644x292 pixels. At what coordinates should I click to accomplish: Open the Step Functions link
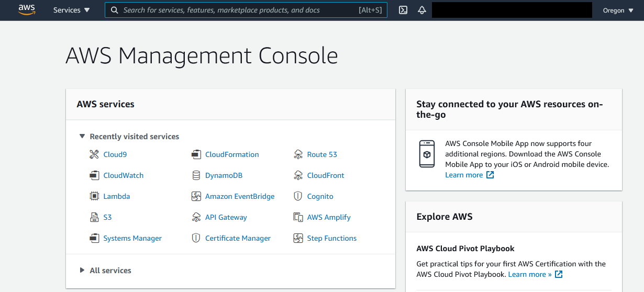(x=332, y=238)
